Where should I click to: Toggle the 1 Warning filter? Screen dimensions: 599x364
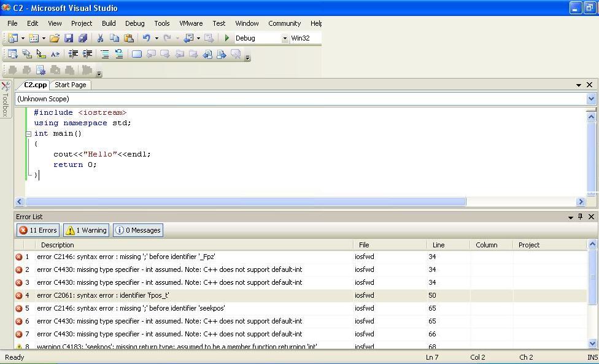click(87, 230)
